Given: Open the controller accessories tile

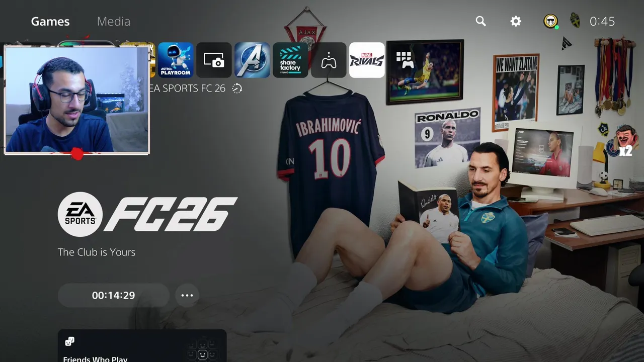Looking at the screenshot, I should pyautogui.click(x=329, y=60).
